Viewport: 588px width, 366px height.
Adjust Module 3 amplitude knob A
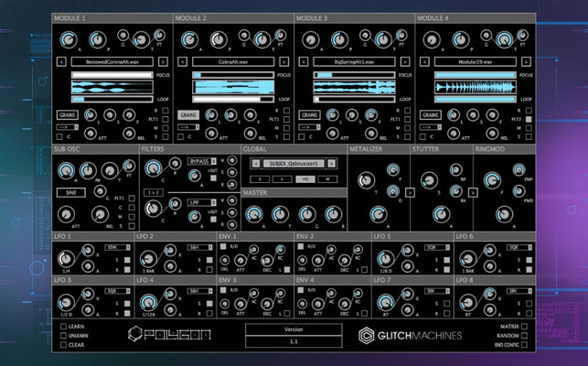tap(311, 39)
